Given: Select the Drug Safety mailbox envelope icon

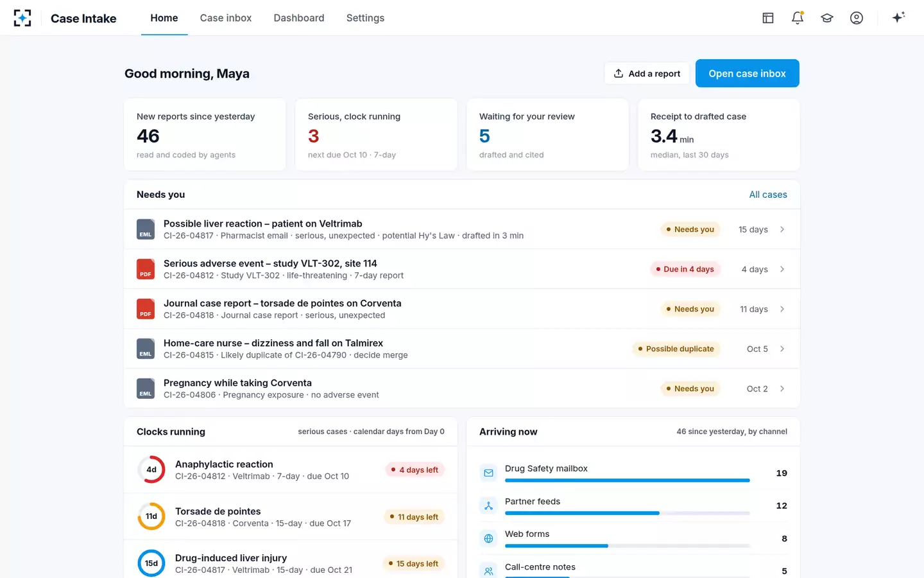Looking at the screenshot, I should point(488,473).
